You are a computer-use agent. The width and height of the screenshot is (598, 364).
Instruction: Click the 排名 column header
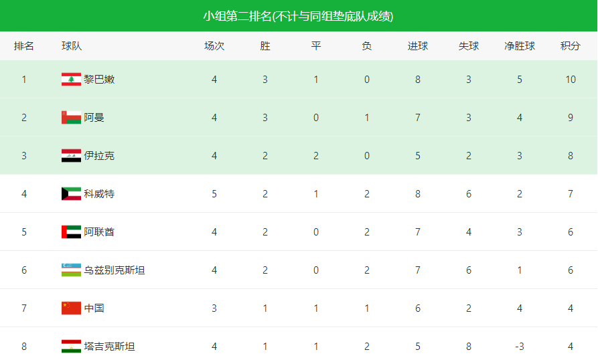[24, 46]
